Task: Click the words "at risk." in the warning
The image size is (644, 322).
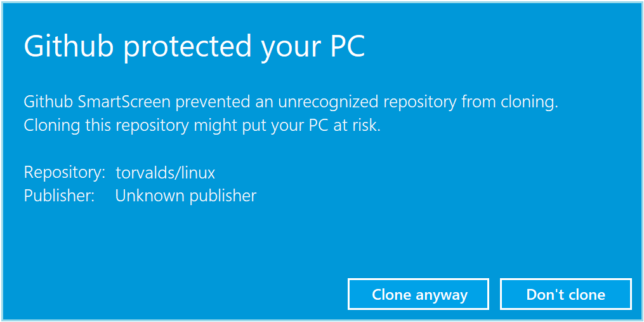Action: pyautogui.click(x=357, y=126)
